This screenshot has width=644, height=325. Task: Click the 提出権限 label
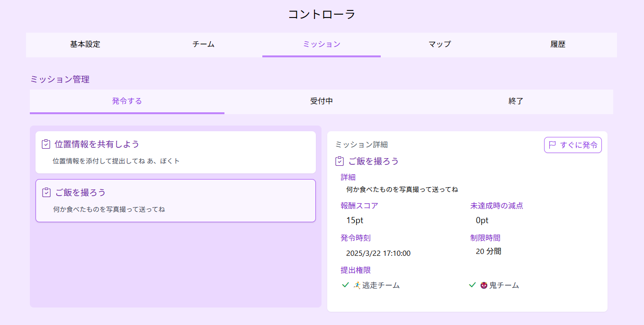pyautogui.click(x=356, y=270)
